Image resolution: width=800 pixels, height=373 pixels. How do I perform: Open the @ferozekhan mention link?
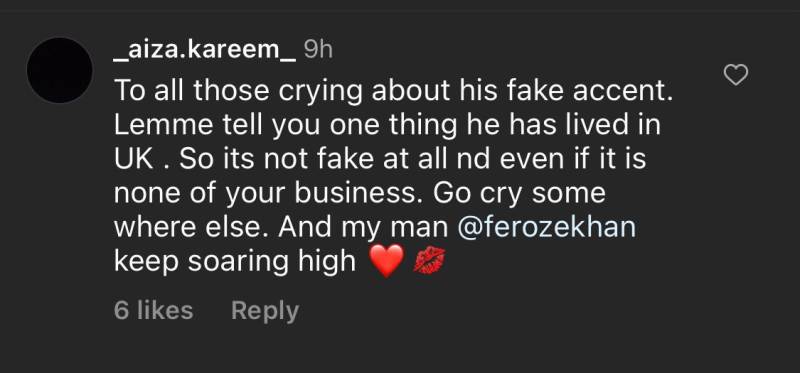(547, 227)
